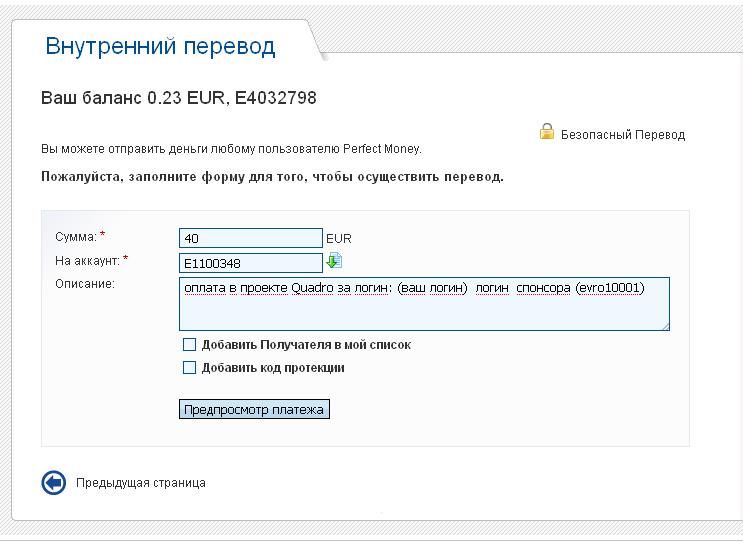
Task: Focus the Сумма amount input field
Action: (x=250, y=238)
